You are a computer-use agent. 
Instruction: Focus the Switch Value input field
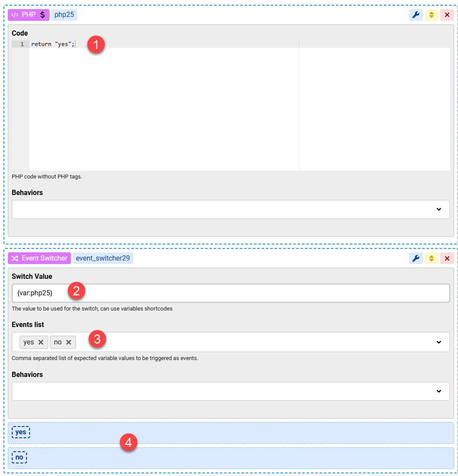pos(231,293)
